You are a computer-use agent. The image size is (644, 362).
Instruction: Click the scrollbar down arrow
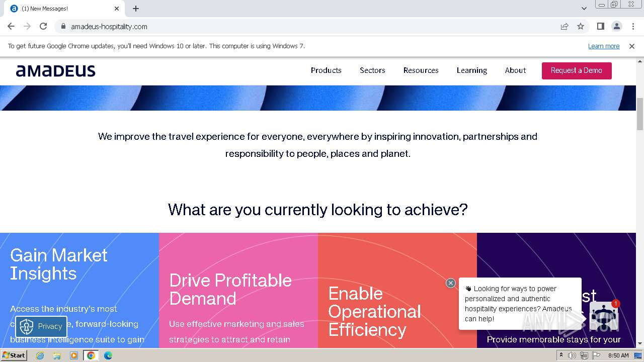point(640,344)
